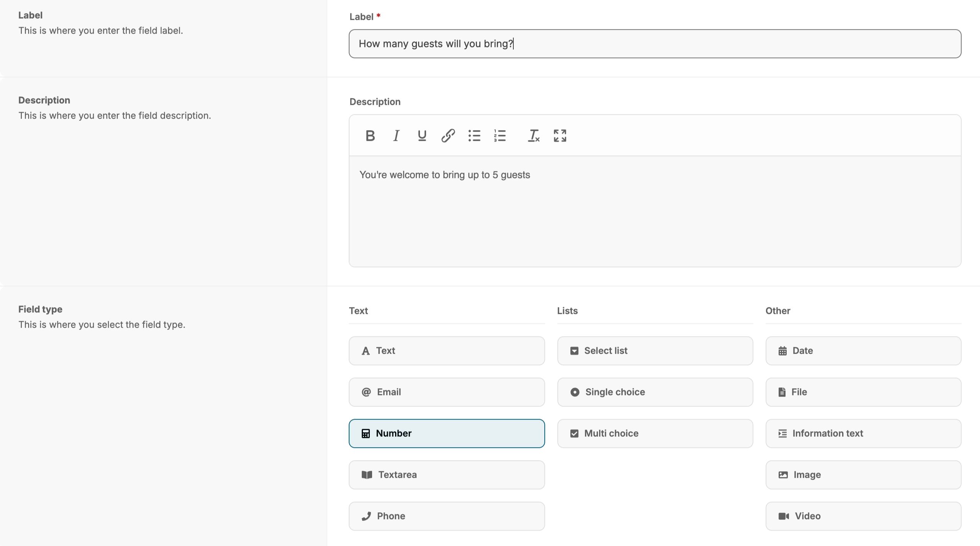Underline text using the toolbar icon
This screenshot has width=980, height=546.
pos(422,136)
